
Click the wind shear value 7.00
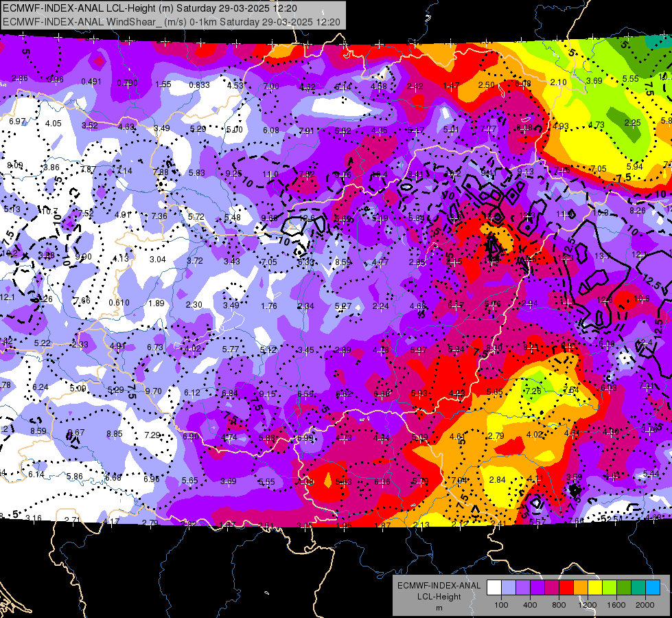click(271, 87)
